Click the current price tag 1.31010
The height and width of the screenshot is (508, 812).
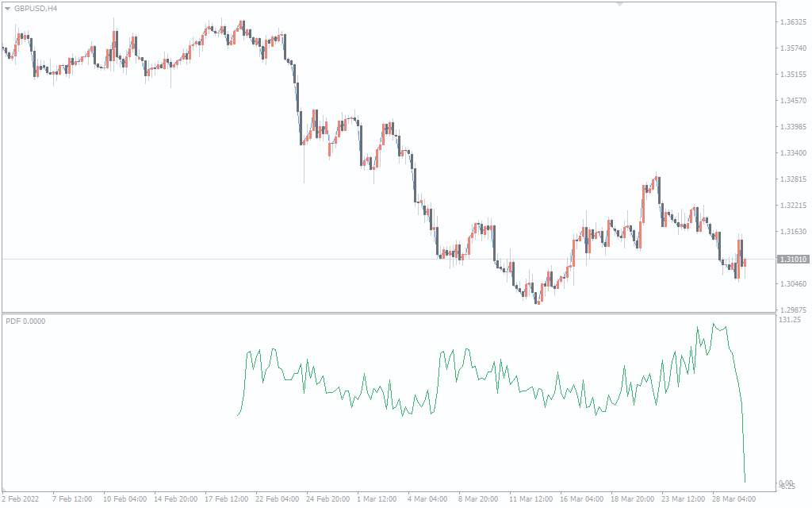point(793,260)
